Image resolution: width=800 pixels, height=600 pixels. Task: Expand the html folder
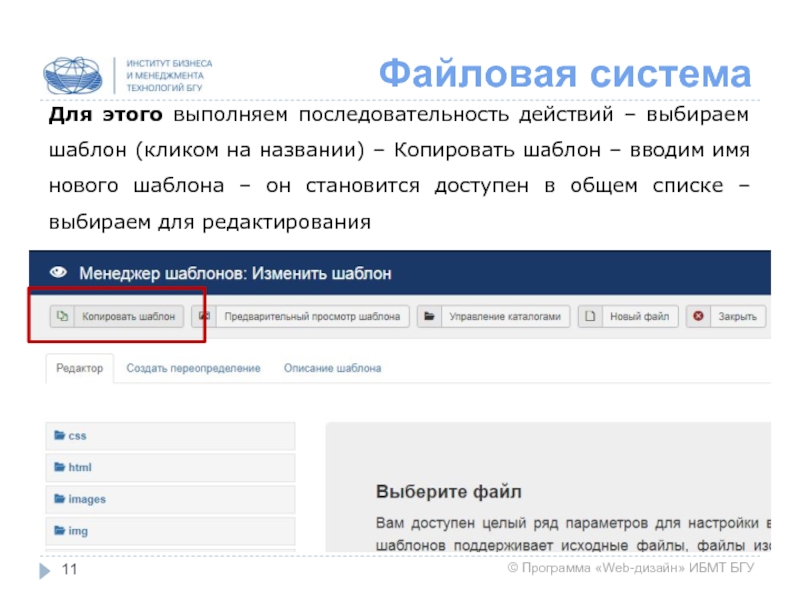point(170,467)
